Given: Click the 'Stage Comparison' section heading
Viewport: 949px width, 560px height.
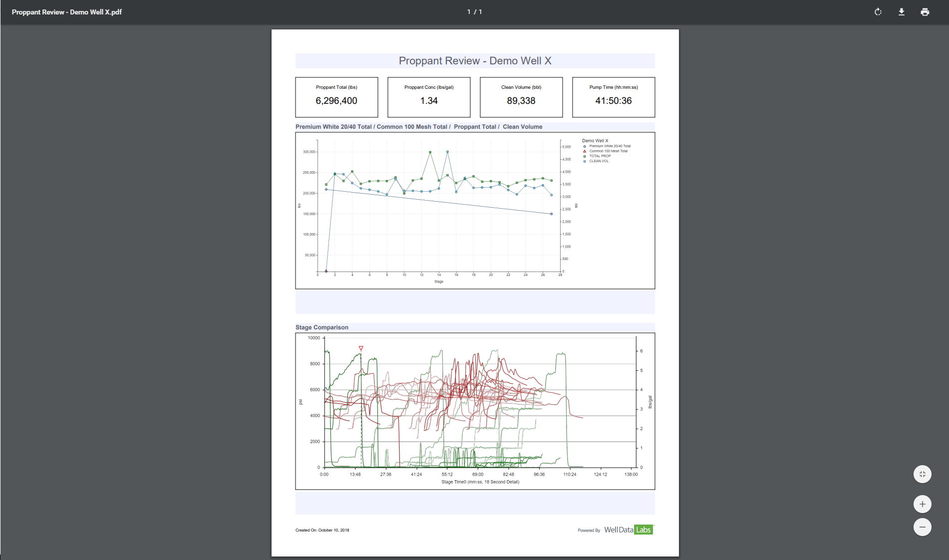Looking at the screenshot, I should pyautogui.click(x=322, y=327).
